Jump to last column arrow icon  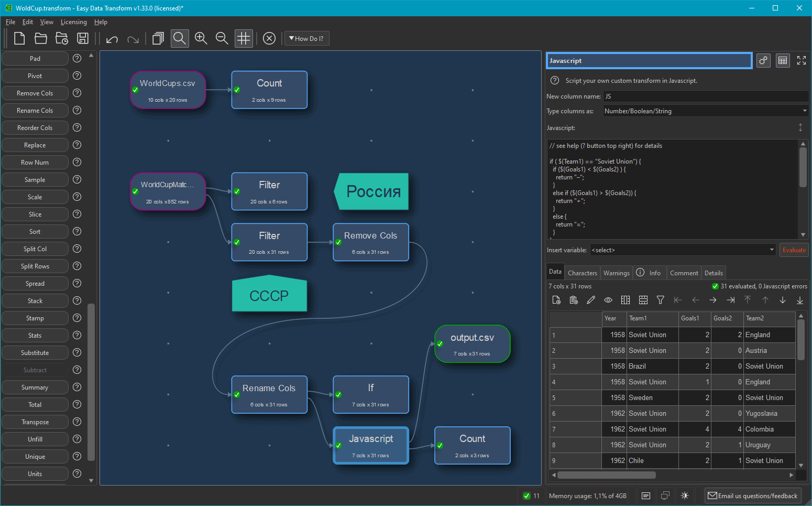pos(730,300)
